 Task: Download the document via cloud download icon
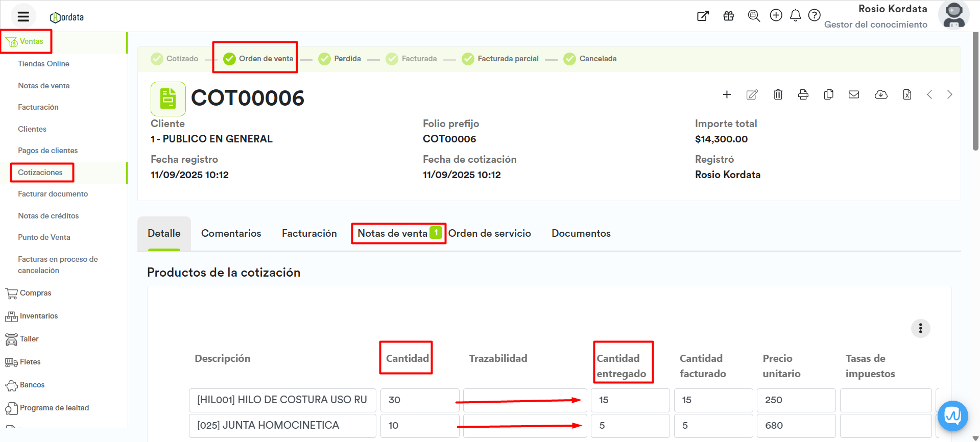point(881,94)
